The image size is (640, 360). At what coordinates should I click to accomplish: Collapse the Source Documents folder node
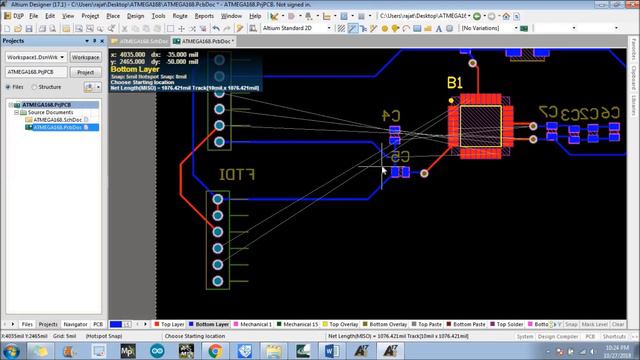point(17,112)
